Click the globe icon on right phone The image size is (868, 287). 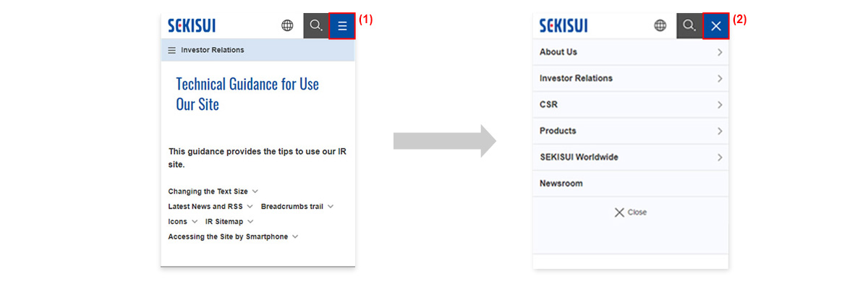point(660,26)
